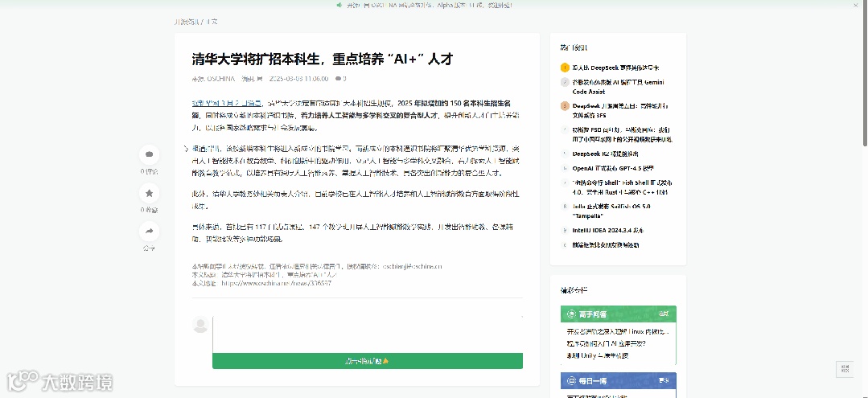Open the Fish Shell 4.0 Rust news item

622,187
